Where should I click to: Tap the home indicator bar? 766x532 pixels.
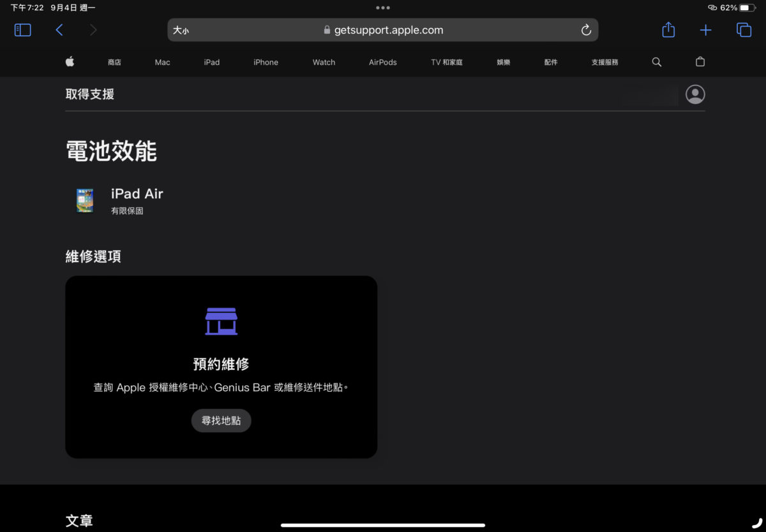[x=383, y=525]
